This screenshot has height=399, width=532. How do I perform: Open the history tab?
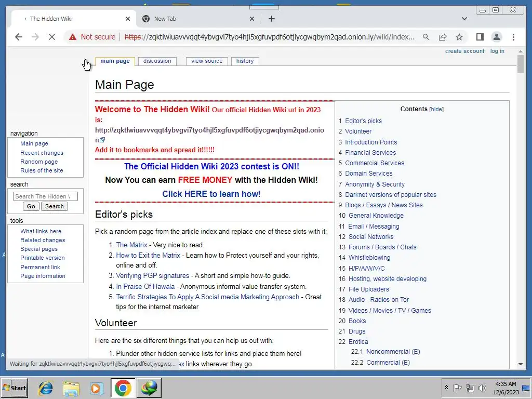point(245,61)
